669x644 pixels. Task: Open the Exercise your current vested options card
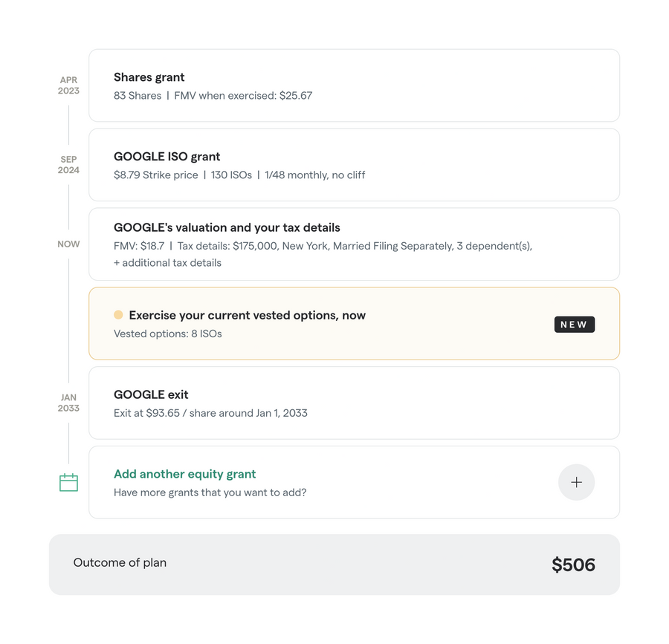(x=353, y=323)
